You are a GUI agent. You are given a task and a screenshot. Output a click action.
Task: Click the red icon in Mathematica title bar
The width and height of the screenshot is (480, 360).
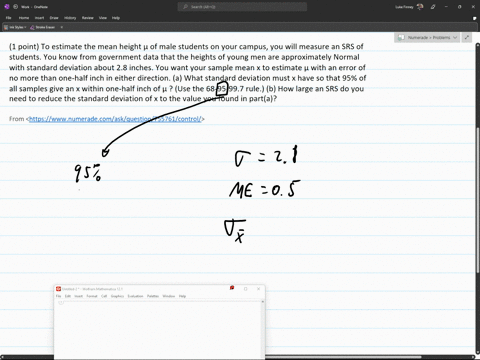[x=232, y=288]
